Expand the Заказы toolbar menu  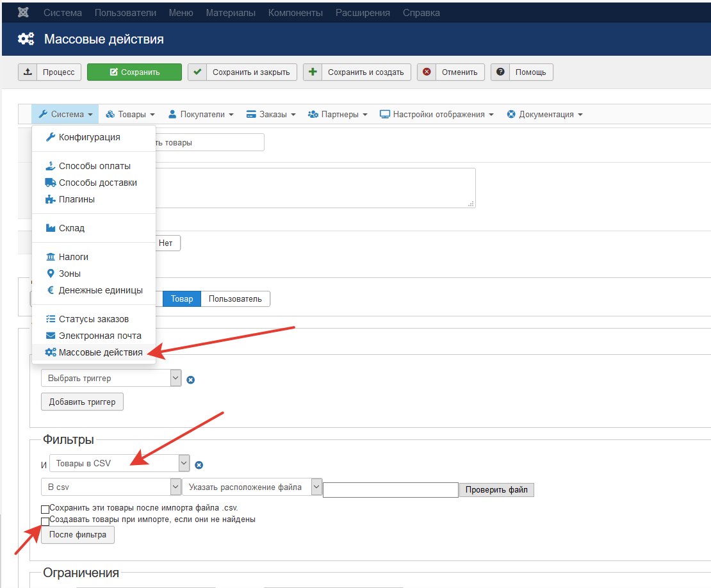click(x=271, y=114)
